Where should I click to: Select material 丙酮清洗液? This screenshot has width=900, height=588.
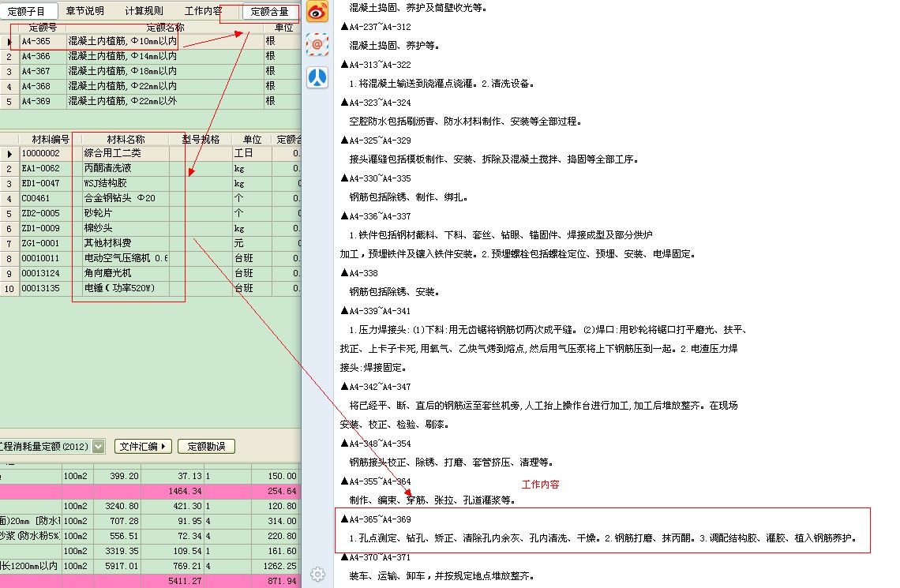(x=108, y=168)
